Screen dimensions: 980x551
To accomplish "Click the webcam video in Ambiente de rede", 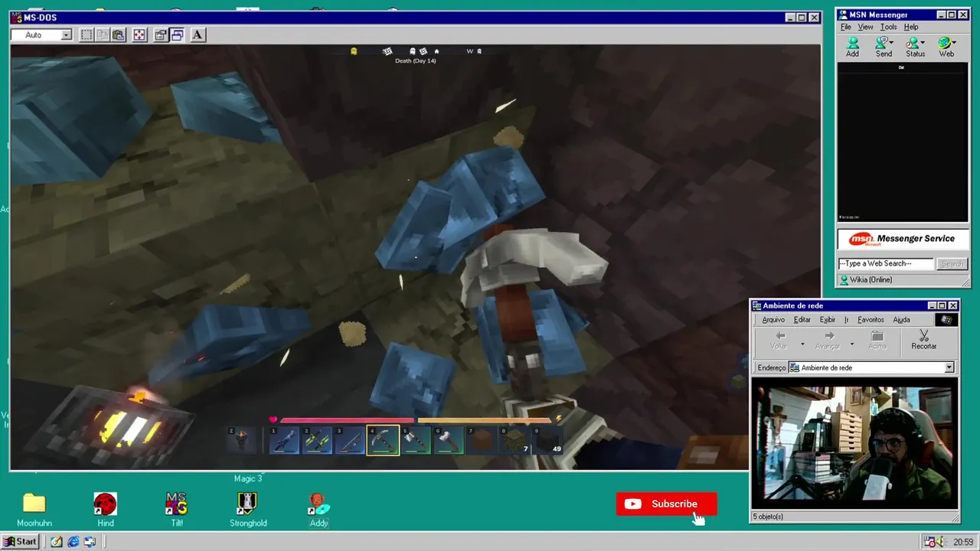I will coord(854,443).
